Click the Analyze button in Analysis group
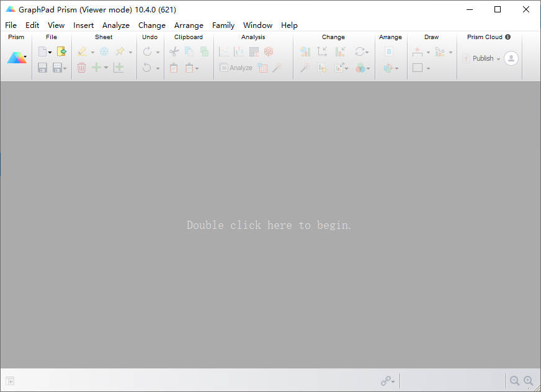 [236, 68]
